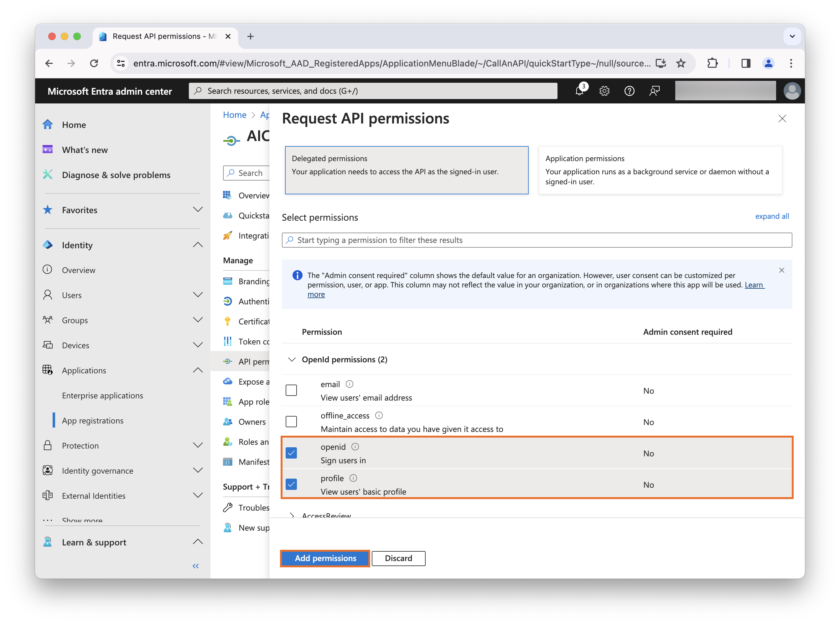Viewport: 840px width, 625px height.
Task: Uncheck the openid permission
Action: (291, 453)
